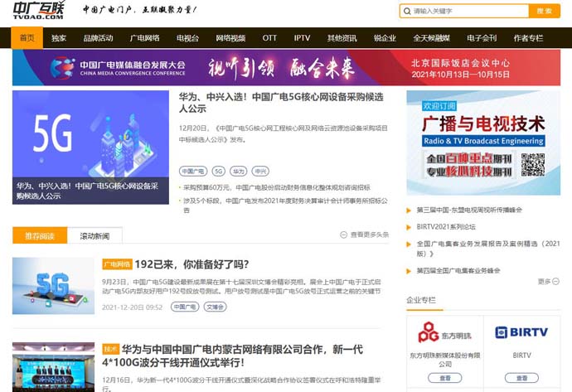This screenshot has width=572, height=392.
Task: Open the 电子会刊 menu item
Action: [482, 38]
